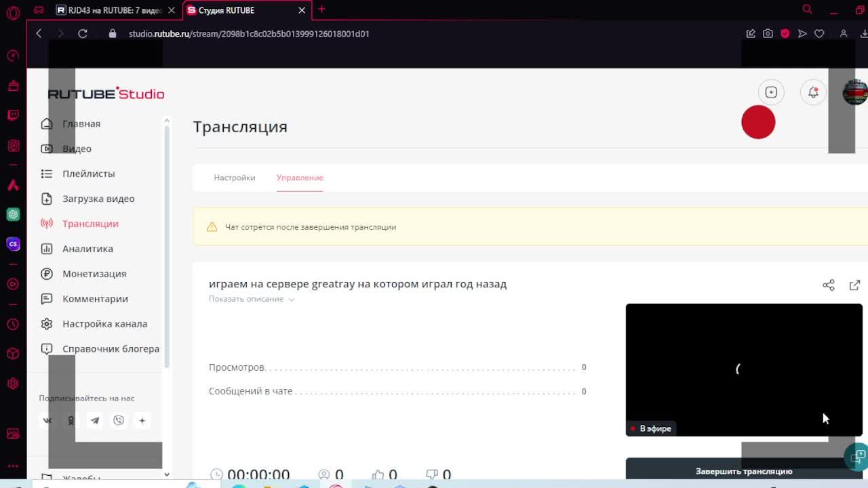Image resolution: width=868 pixels, height=488 pixels.
Task: Click the Просмотров statistic row
Action: coord(397,367)
